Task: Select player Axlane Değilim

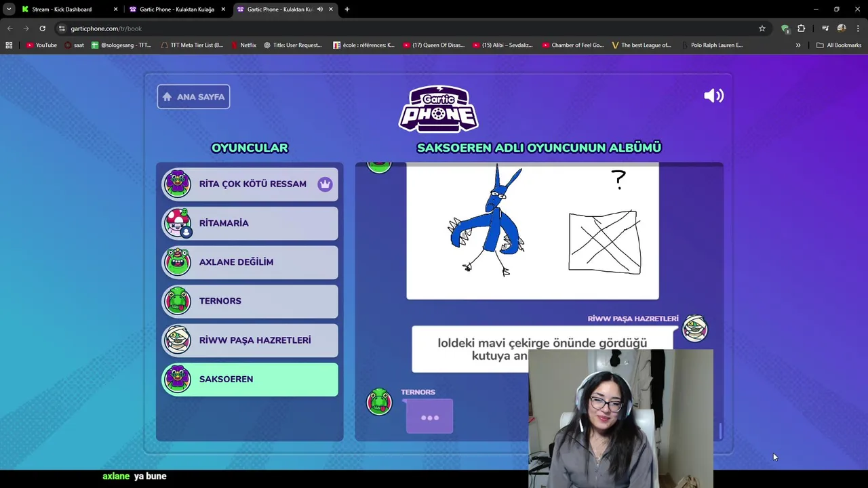Action: pos(250,262)
